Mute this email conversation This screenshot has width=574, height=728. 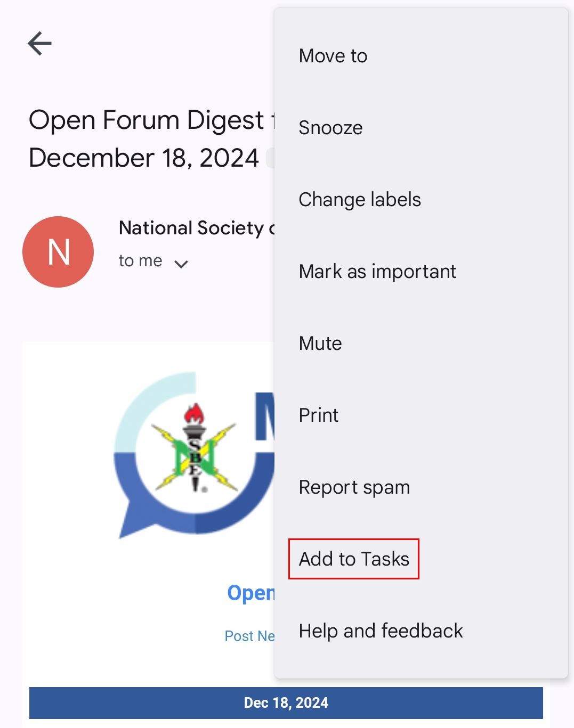(320, 343)
